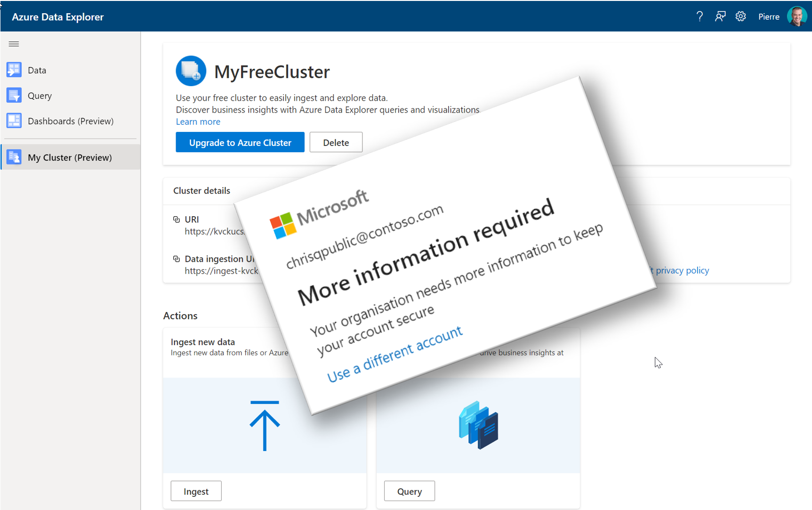Click the Microsoft logo in the dialog
The image size is (812, 510).
pos(282,226)
